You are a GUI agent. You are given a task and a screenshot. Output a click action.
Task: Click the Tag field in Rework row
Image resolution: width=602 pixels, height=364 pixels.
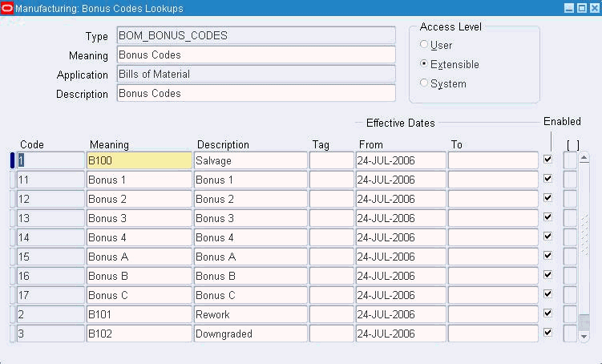point(332,314)
